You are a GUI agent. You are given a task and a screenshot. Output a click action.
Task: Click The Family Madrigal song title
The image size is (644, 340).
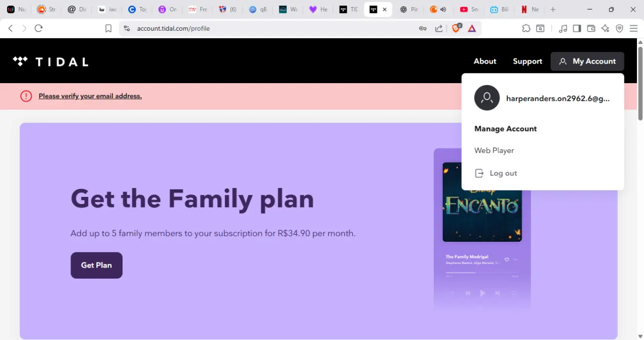pyautogui.click(x=467, y=257)
